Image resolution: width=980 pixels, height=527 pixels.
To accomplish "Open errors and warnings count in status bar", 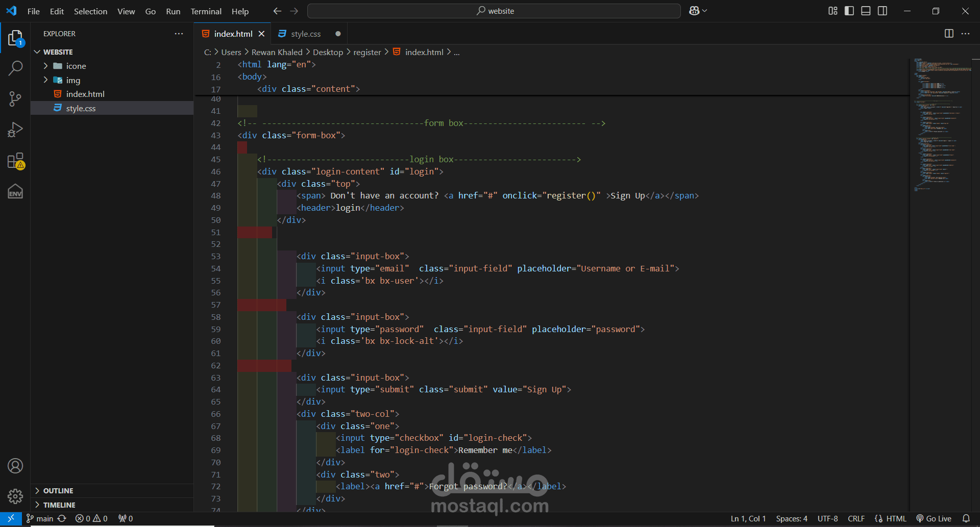I will pyautogui.click(x=91, y=518).
